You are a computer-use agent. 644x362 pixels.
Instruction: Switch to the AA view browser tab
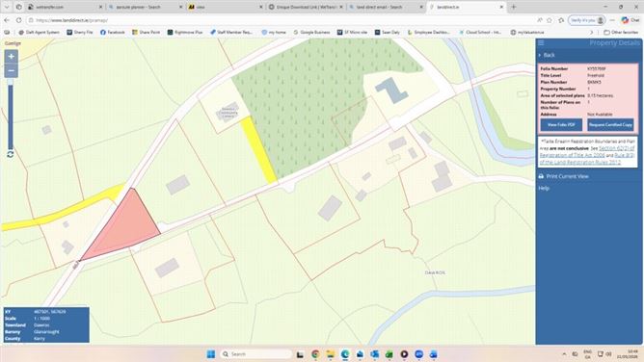tap(225, 7)
